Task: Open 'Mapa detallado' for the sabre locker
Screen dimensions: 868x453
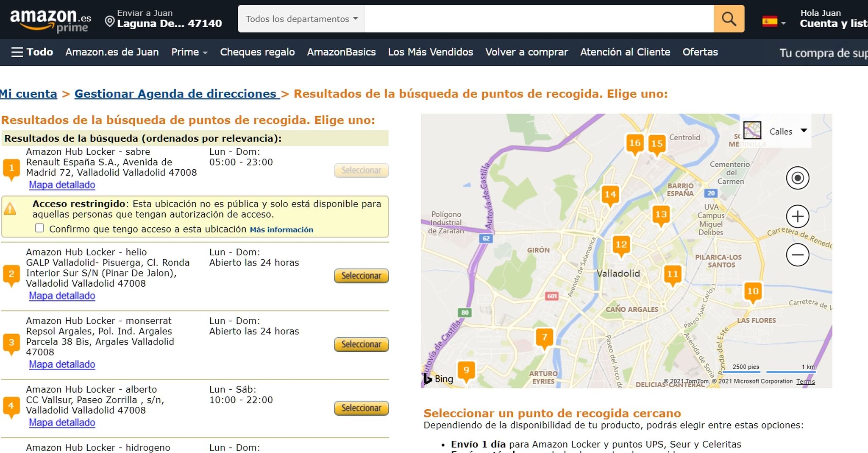Action: pos(62,185)
